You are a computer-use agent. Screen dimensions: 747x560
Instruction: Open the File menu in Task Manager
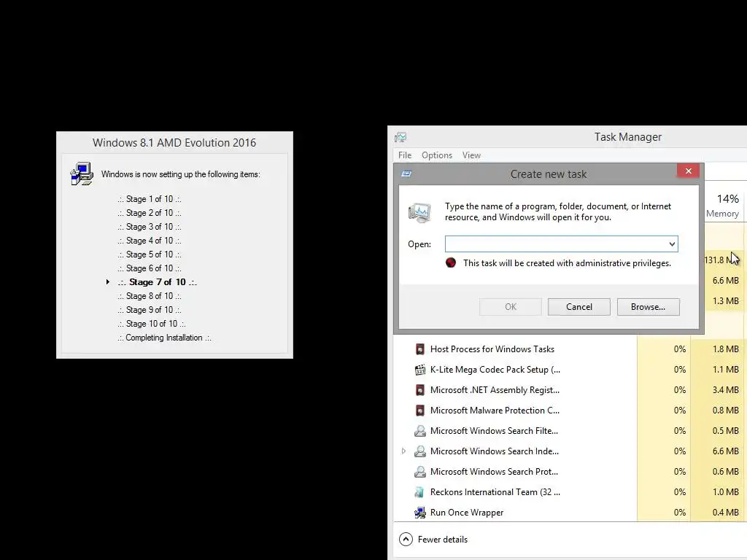click(404, 155)
